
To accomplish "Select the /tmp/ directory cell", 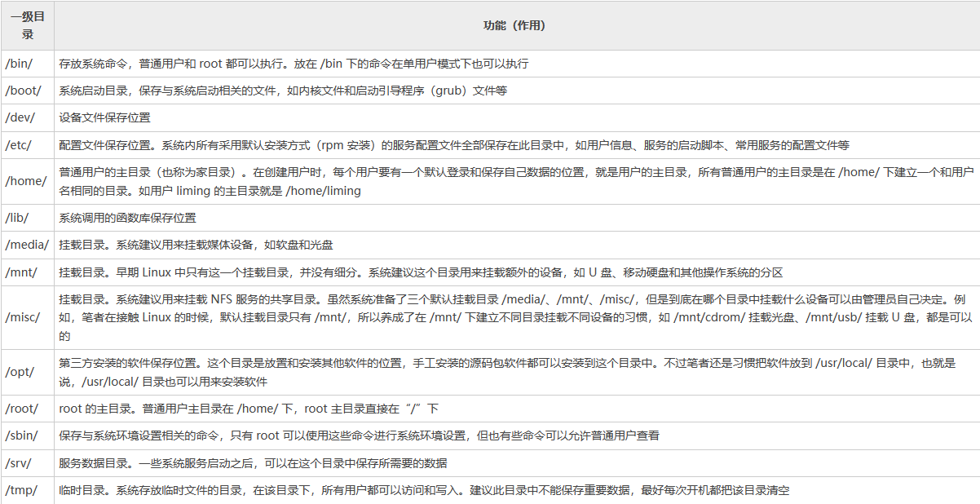I will [20, 490].
